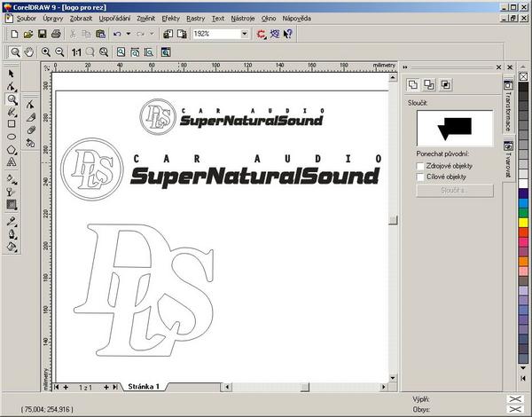Open the Undo history dropdown arrow
The image size is (532, 417).
coord(129,34)
